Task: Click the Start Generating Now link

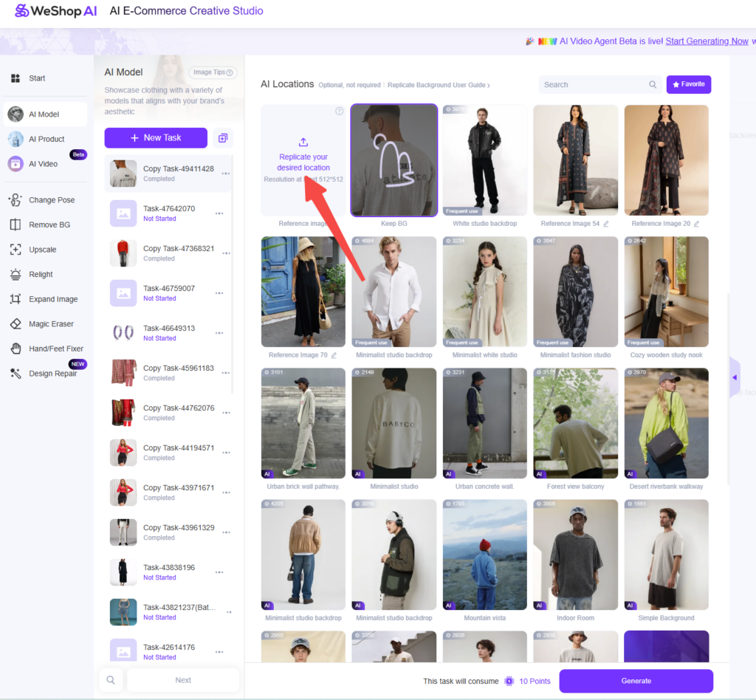Action: 707,41
